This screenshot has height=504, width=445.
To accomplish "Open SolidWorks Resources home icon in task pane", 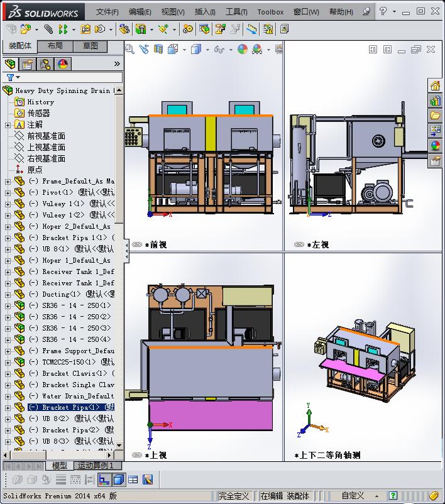I will point(435,86).
